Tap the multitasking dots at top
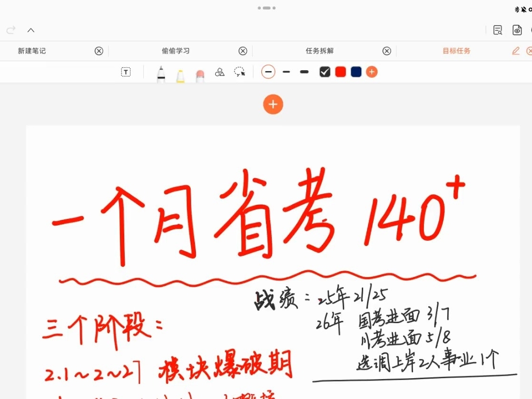 tap(266, 8)
